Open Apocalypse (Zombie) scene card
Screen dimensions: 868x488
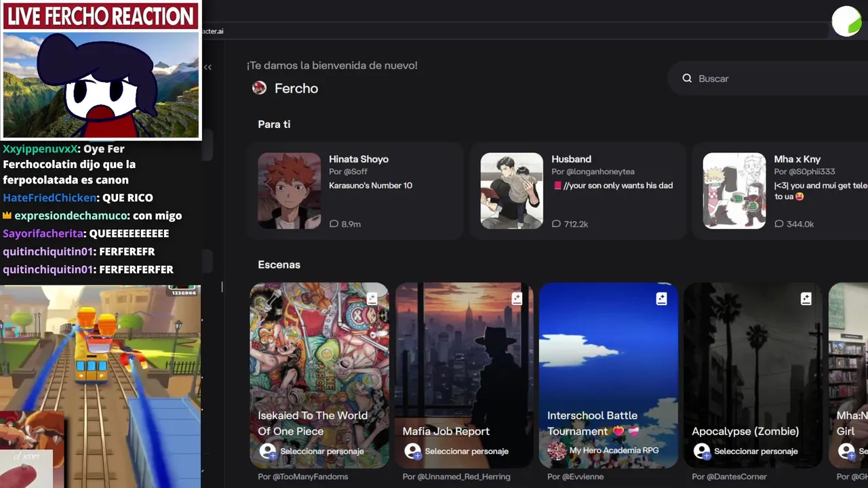pyautogui.click(x=753, y=375)
